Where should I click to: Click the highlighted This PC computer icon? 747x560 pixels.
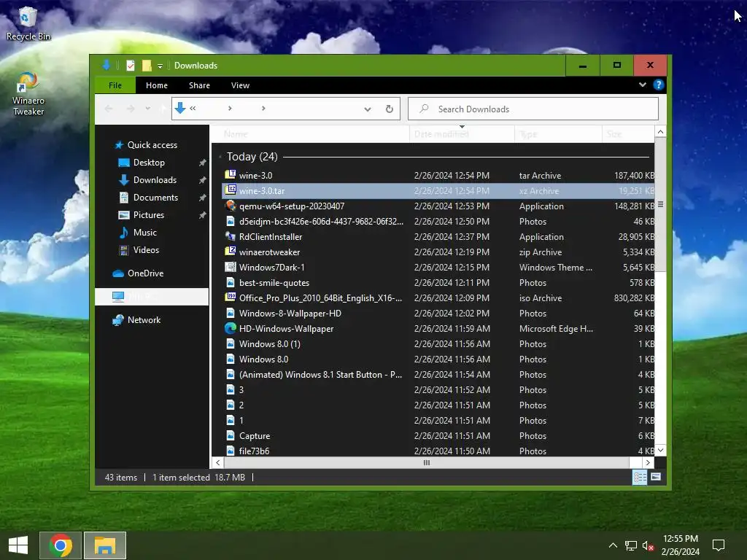[117, 297]
